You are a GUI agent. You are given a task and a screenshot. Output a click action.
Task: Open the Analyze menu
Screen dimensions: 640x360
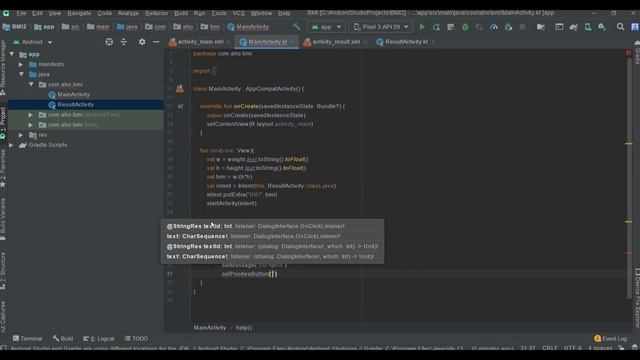coord(128,13)
